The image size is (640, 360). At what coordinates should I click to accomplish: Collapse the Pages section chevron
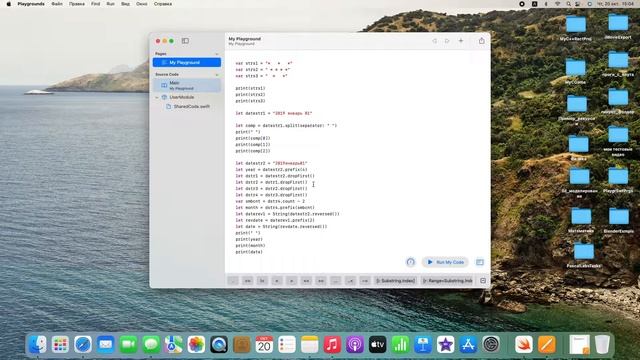click(x=217, y=54)
